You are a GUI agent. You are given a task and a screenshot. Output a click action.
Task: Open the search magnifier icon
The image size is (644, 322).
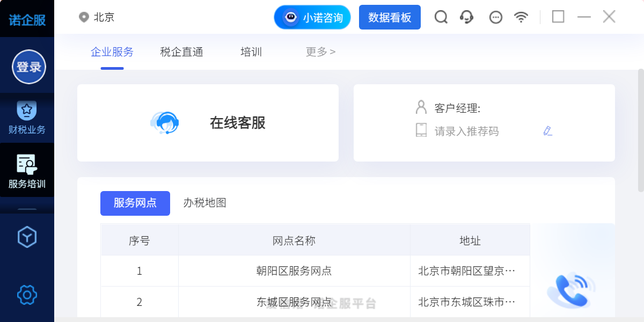click(x=441, y=17)
